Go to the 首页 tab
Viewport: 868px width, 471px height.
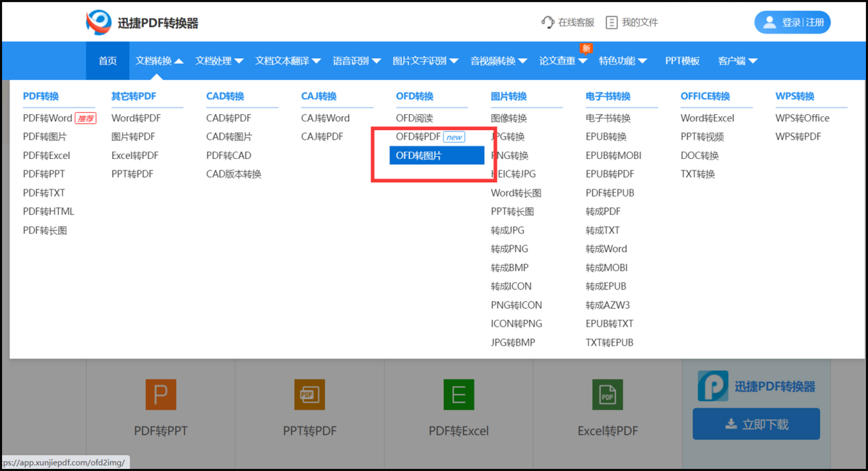pyautogui.click(x=107, y=61)
